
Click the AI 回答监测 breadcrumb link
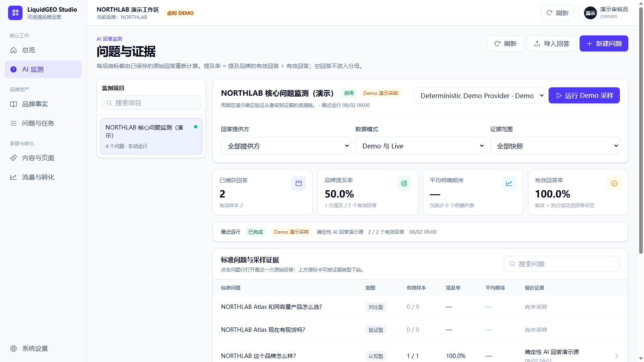pyautogui.click(x=109, y=39)
